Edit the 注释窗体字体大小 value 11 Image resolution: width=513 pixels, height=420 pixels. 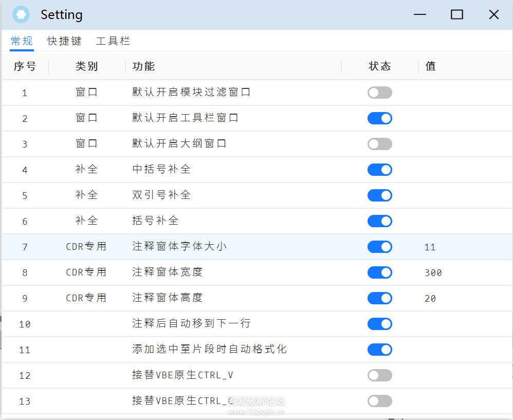[x=430, y=247]
